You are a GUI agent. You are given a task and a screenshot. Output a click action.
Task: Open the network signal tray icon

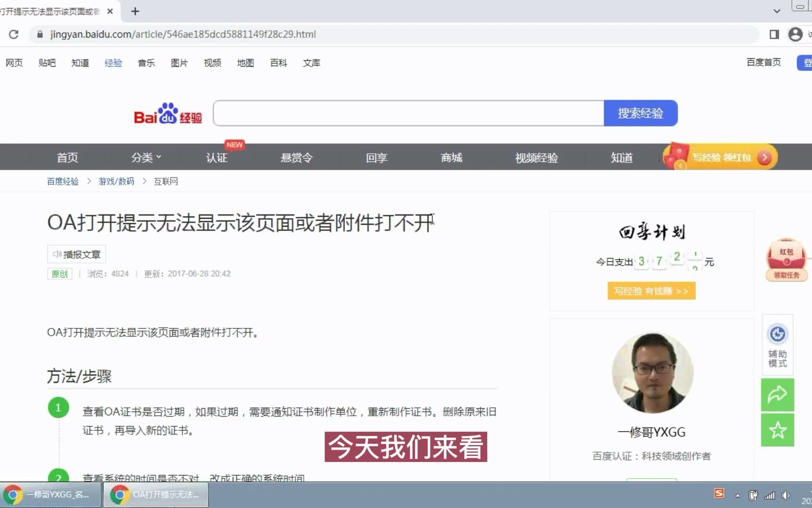click(x=770, y=495)
